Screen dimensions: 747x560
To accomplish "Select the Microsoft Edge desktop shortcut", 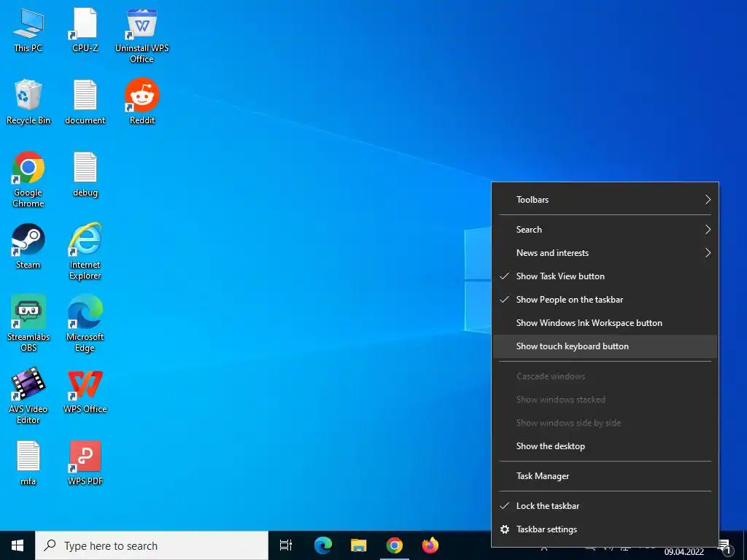I will [85, 323].
